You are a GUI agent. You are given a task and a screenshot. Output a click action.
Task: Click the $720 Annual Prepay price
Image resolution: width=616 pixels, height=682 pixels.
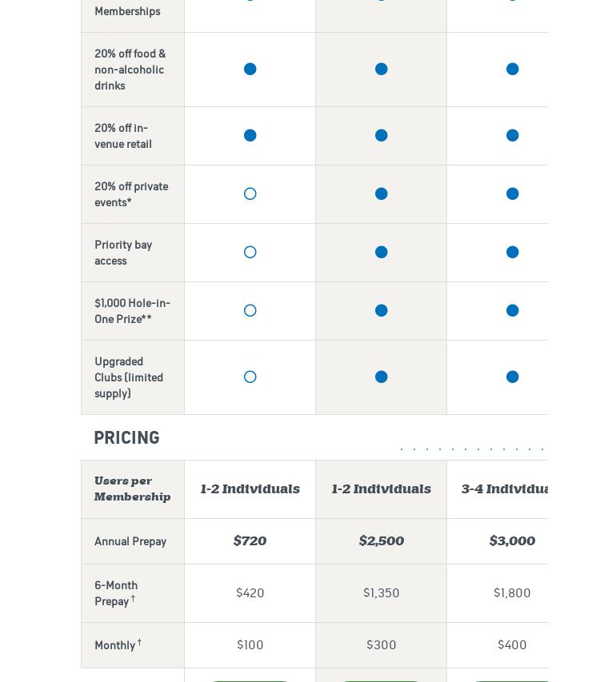pyautogui.click(x=250, y=541)
